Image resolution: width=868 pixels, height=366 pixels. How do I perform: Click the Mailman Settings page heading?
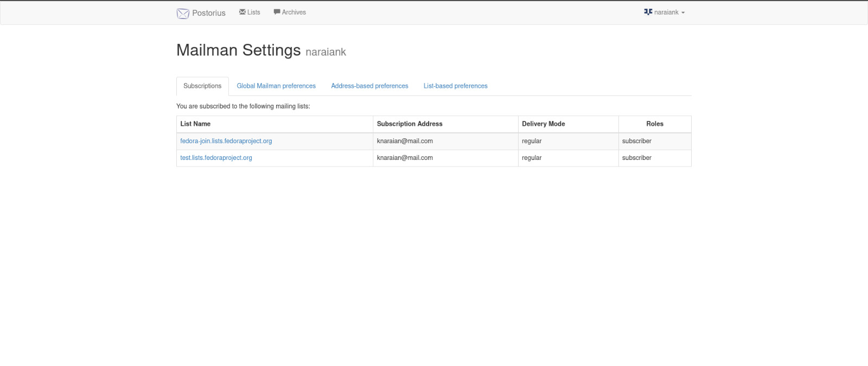tap(238, 50)
